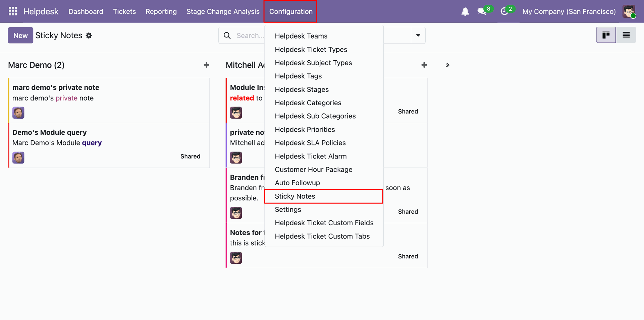Open the activities clock icon

coord(504,12)
